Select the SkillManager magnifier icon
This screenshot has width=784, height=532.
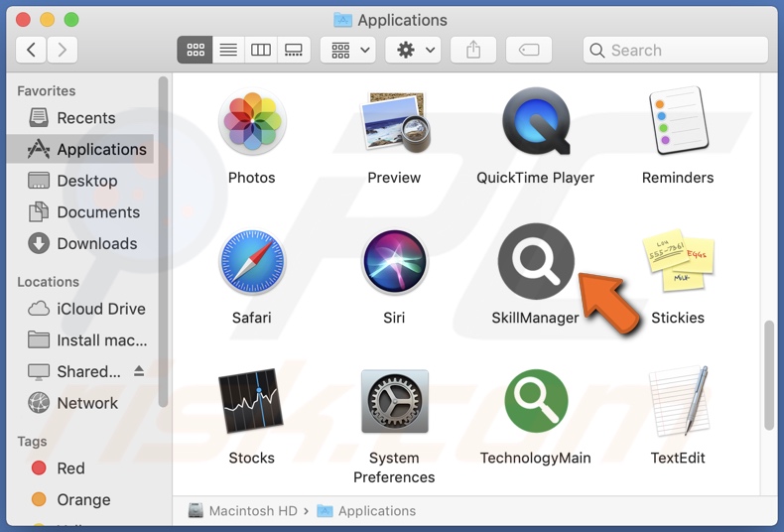536,261
